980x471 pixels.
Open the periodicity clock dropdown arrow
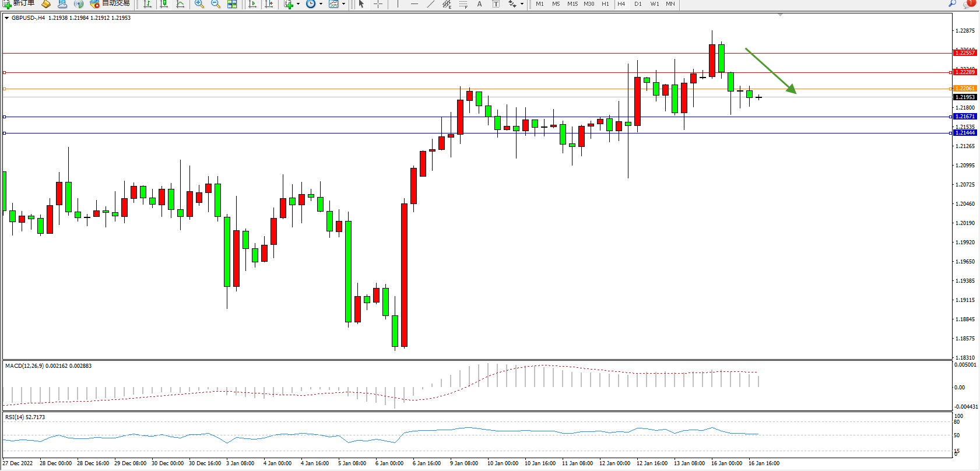pyautogui.click(x=321, y=4)
